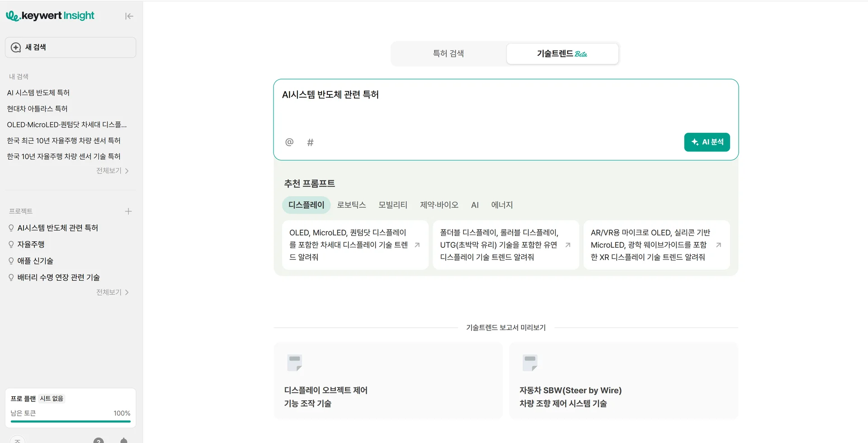Select the 제약·바이오 prompt category

tap(439, 205)
